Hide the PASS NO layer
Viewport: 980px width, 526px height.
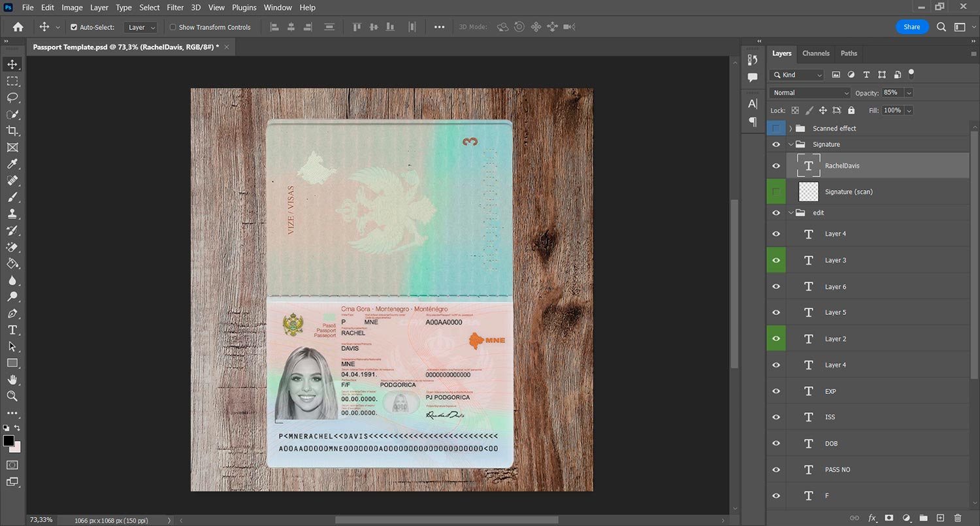776,470
